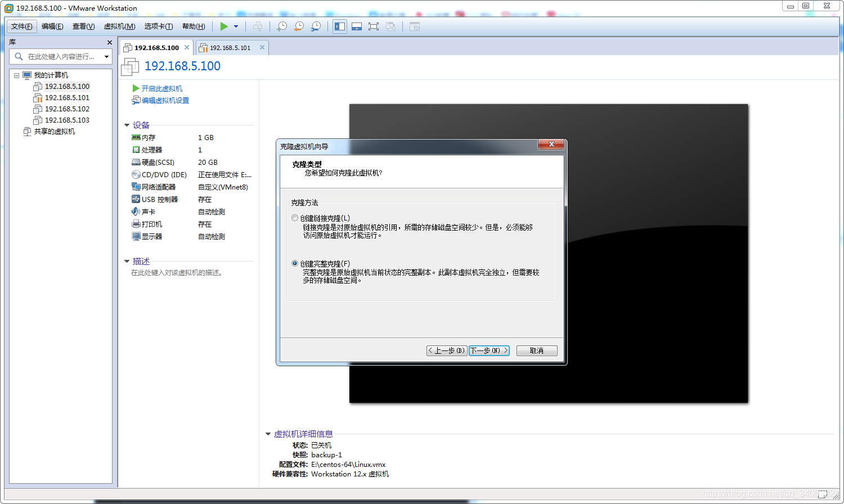This screenshot has width=844, height=504.
Task: Click the large VM icon beside the title
Action: click(130, 66)
